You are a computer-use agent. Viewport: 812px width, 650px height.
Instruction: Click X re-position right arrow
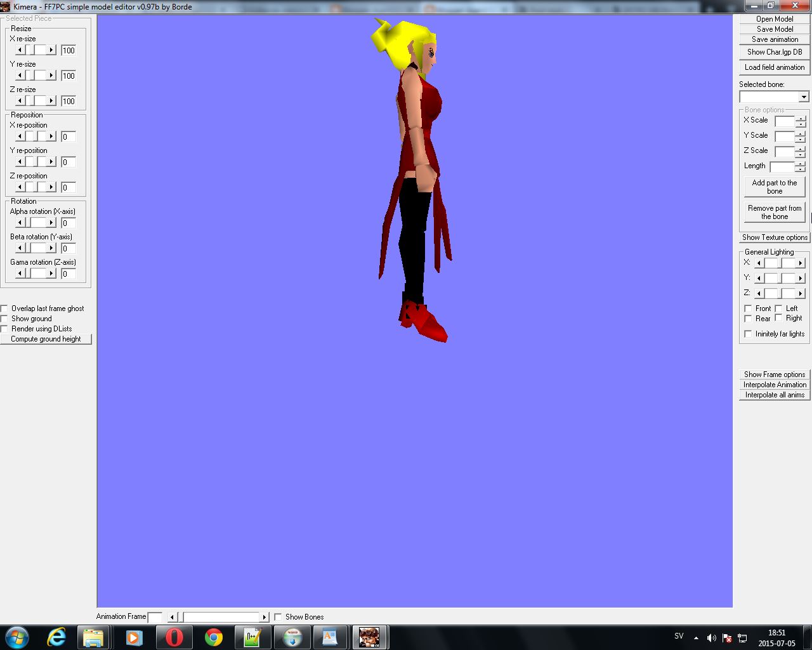(52, 136)
